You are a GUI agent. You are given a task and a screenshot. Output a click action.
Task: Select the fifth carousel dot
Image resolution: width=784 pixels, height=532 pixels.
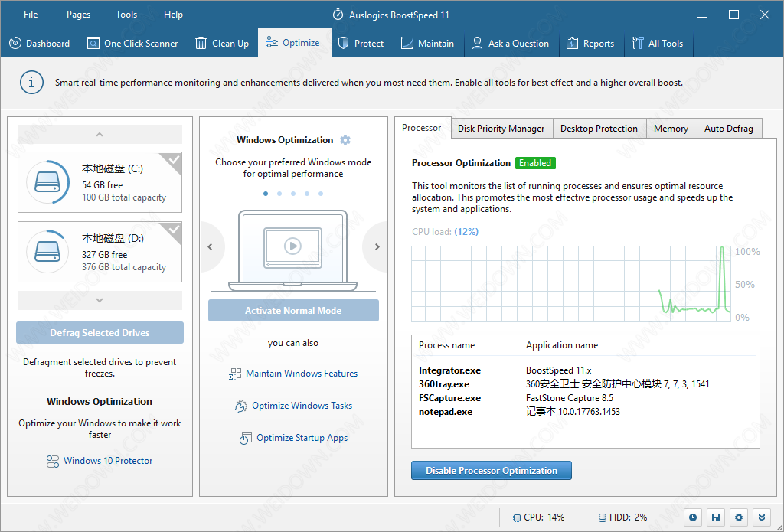pyautogui.click(x=321, y=194)
